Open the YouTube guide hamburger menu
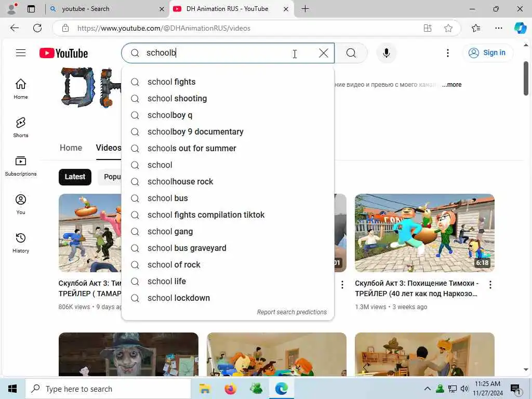Screen dimensions: 532x399 (x=21, y=52)
